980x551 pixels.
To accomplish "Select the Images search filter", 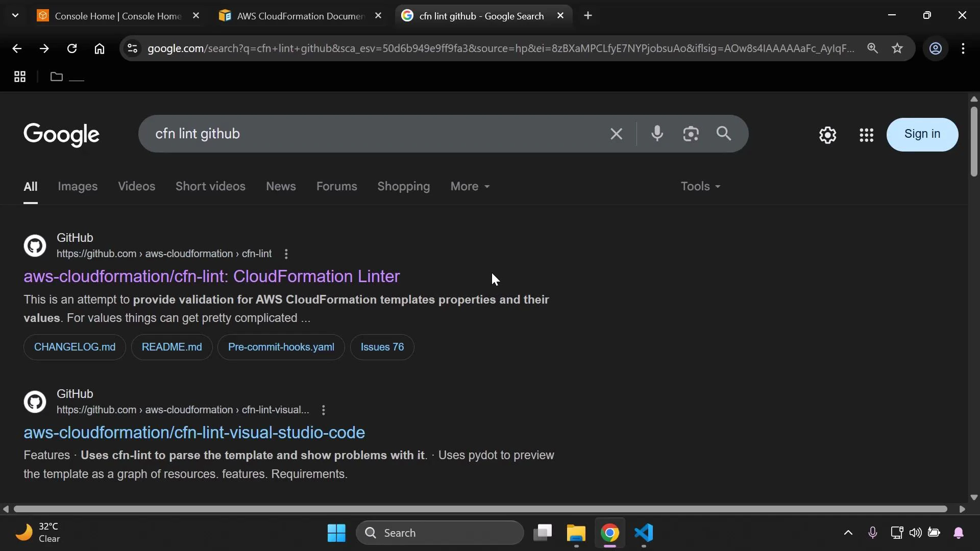I will 78,187.
